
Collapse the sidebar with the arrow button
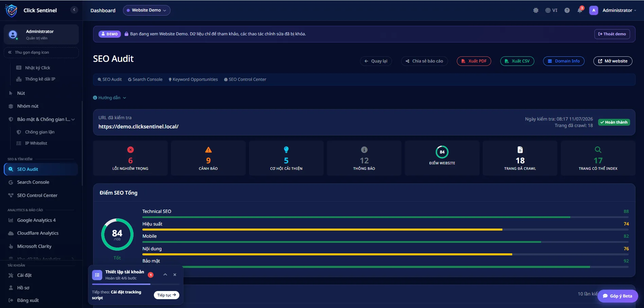[x=74, y=10]
